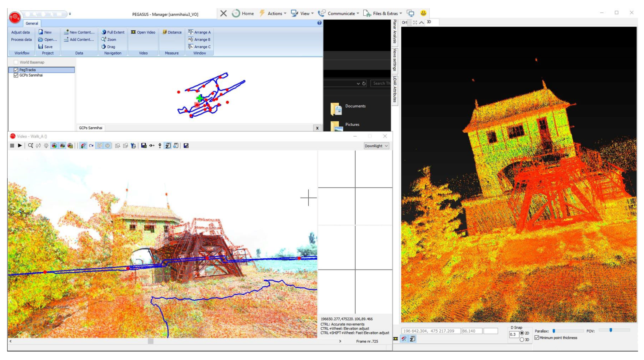Click the Adjust data workflow button
The height and width of the screenshot is (360, 644).
point(21,32)
